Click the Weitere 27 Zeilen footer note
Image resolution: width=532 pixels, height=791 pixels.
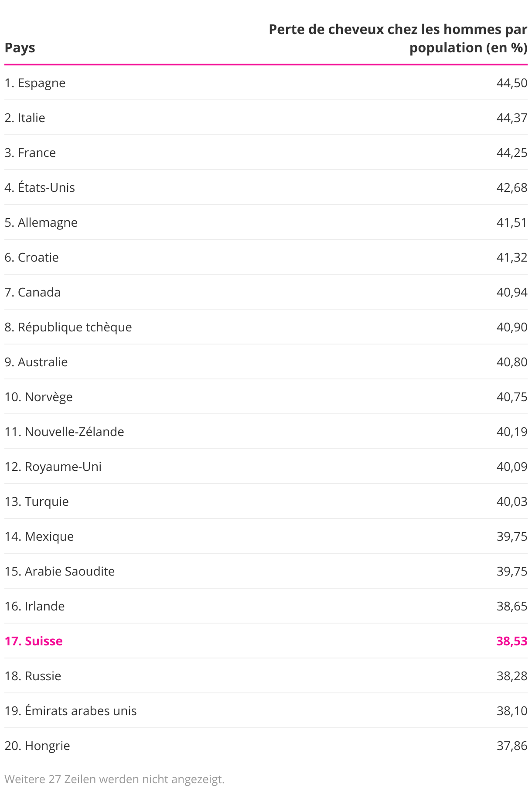click(115, 779)
